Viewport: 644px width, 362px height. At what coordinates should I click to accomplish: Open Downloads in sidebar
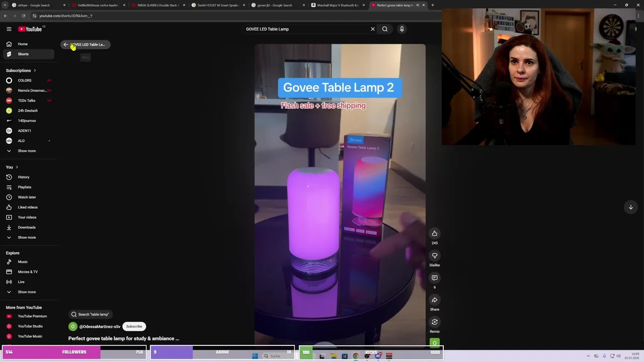click(x=28, y=227)
